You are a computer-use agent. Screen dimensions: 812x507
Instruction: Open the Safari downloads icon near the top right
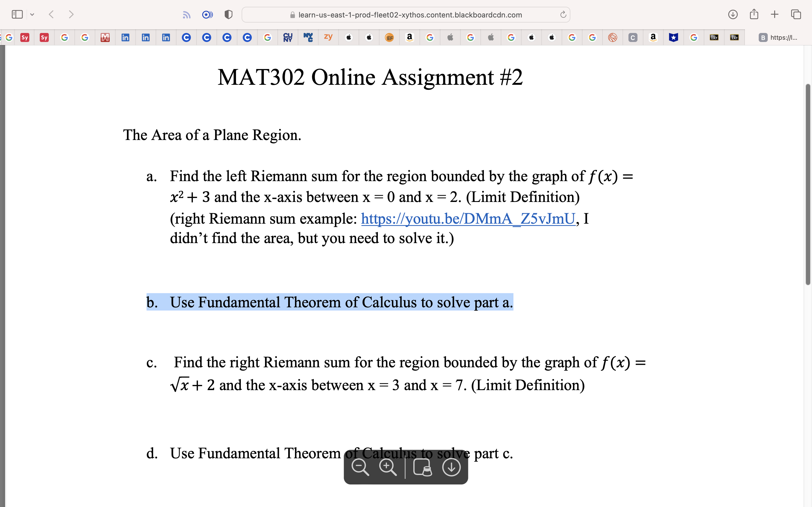click(733, 14)
